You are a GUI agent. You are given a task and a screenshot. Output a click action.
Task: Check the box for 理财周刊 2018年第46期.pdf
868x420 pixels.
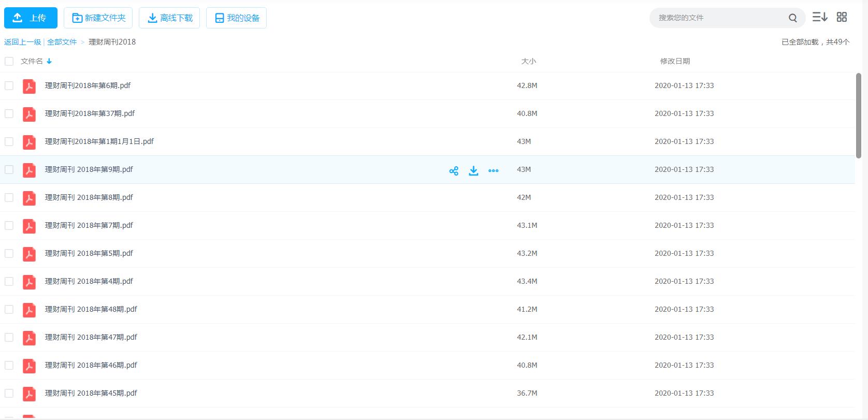(x=9, y=365)
